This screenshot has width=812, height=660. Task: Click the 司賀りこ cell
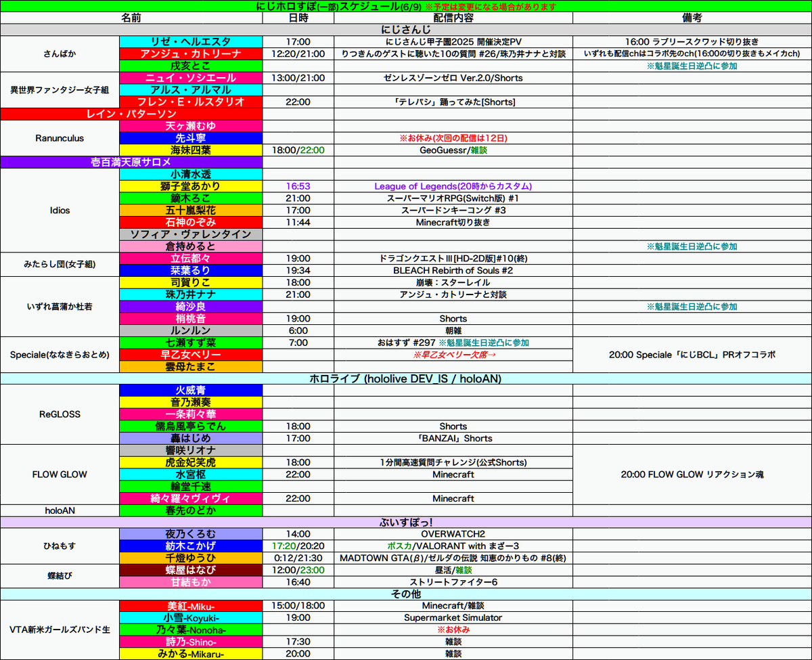pyautogui.click(x=191, y=282)
